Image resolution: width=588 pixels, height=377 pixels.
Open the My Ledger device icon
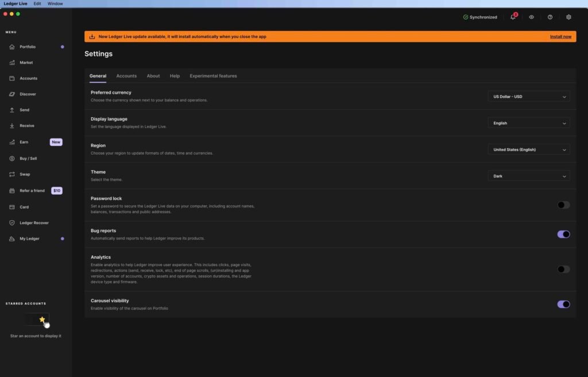12,239
